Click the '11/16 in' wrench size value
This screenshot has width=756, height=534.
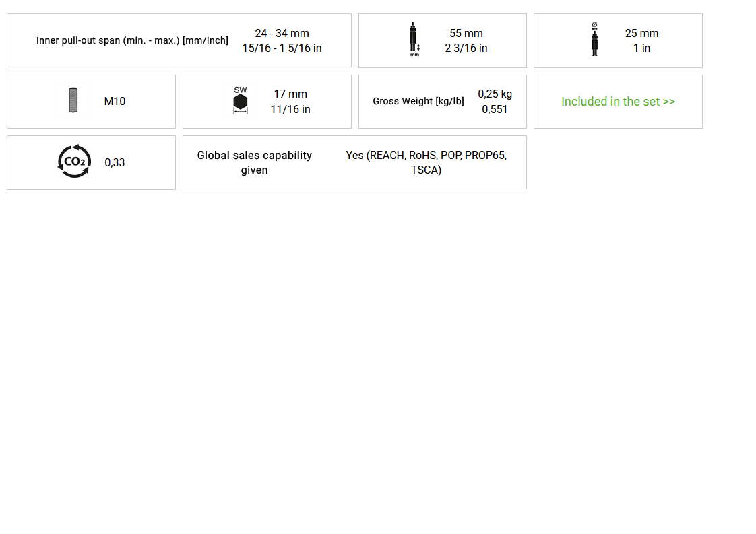[x=290, y=109]
